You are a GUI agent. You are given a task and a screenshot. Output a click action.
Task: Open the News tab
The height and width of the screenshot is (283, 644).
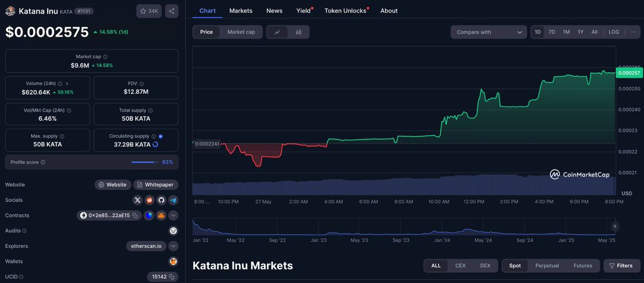click(274, 11)
